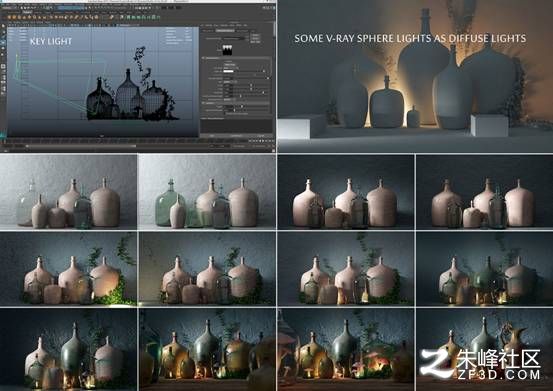
Task: Open the white light color swatch
Action: pos(229,71)
